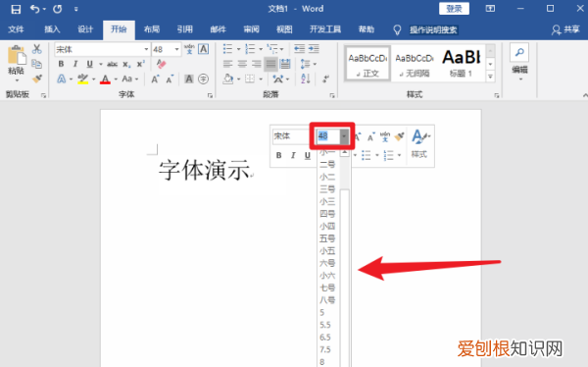Image resolution: width=588 pixels, height=367 pixels.
Task: Click the phonetic guide 文 icon in ribbon
Action: point(189,49)
